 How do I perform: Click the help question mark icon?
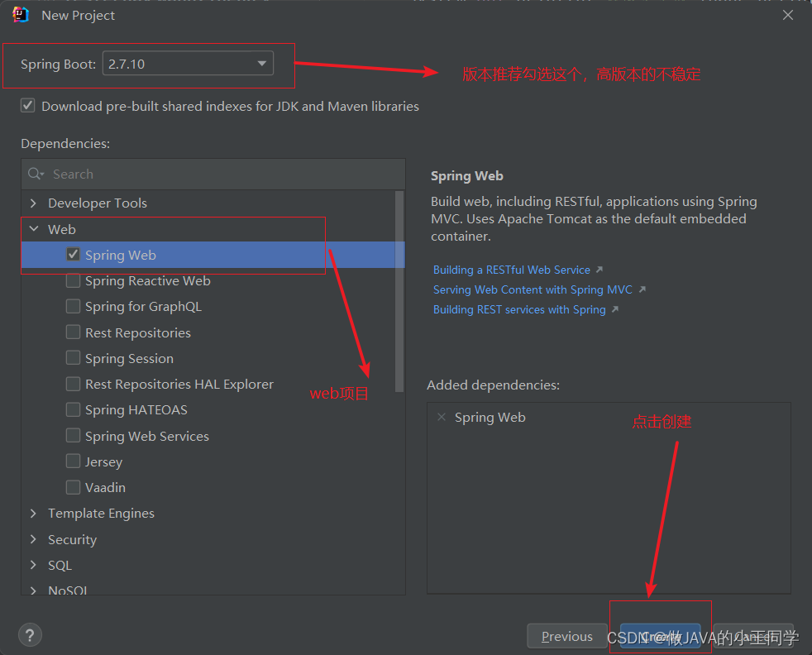[30, 634]
